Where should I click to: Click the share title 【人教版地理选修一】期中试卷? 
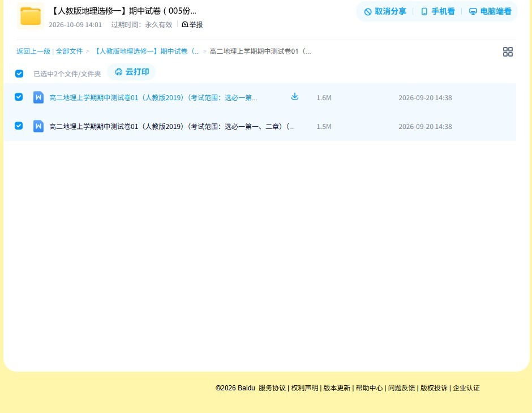coord(123,11)
